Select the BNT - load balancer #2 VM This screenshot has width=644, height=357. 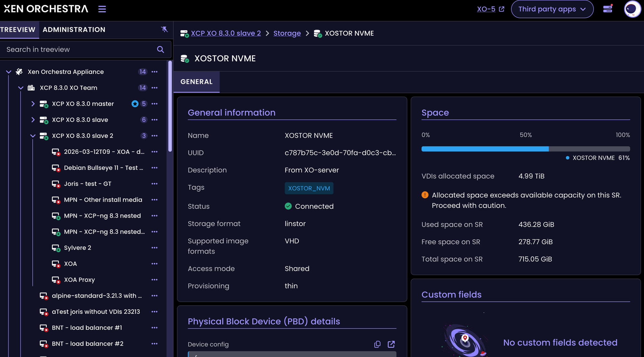point(88,344)
